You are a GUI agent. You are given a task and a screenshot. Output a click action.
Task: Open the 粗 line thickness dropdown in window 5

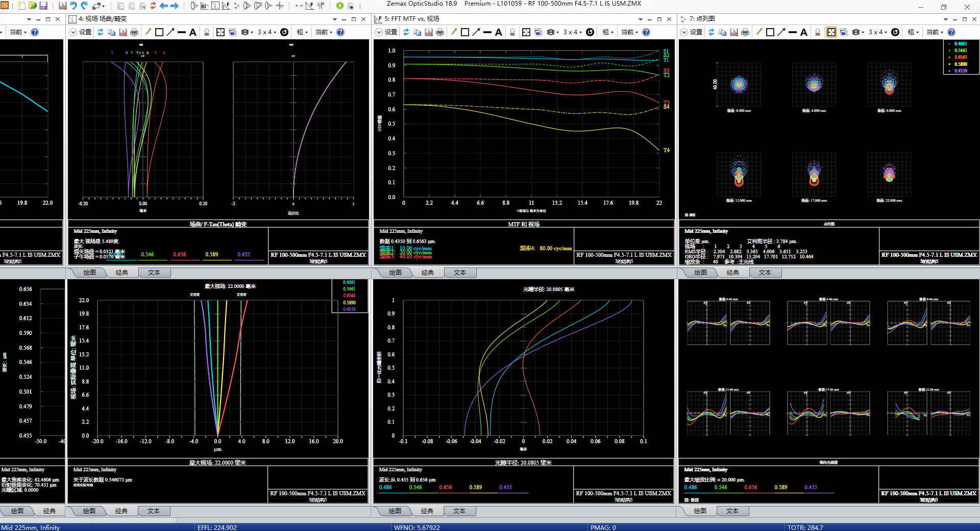[x=608, y=32]
